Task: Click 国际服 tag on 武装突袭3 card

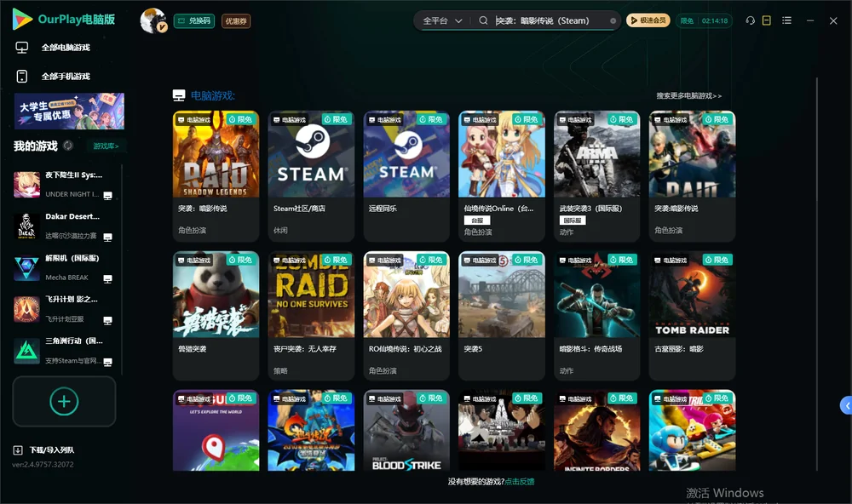Action: (573, 220)
